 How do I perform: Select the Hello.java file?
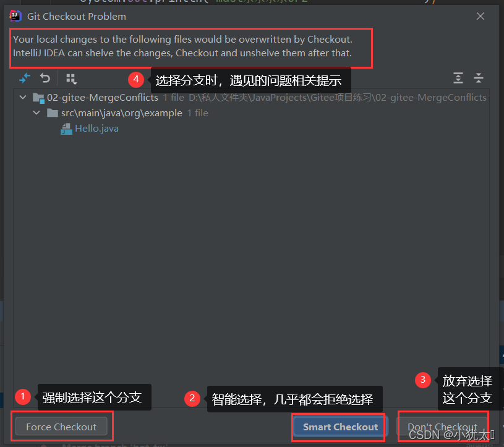tap(96, 129)
